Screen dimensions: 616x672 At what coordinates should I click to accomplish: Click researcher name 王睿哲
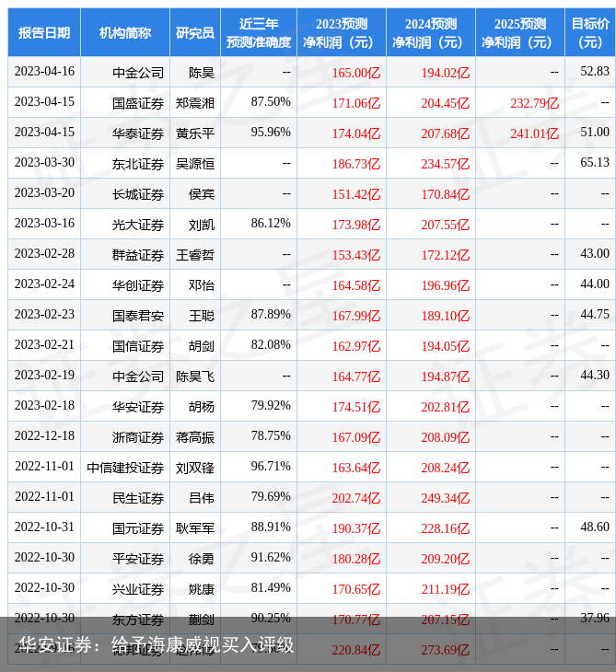195,255
